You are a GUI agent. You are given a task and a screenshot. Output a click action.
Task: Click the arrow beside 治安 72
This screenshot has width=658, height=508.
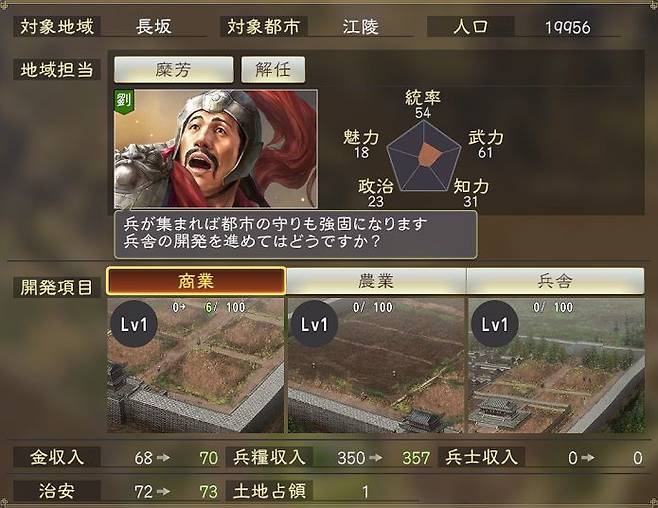(164, 491)
